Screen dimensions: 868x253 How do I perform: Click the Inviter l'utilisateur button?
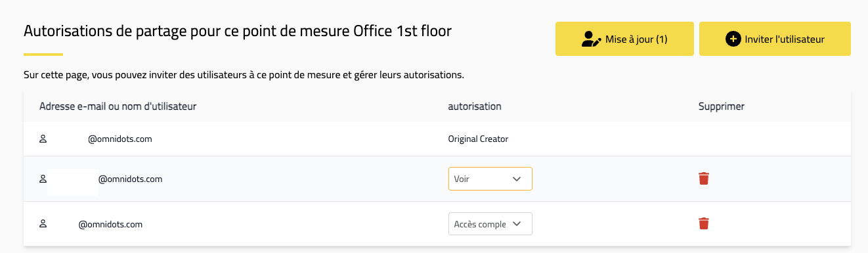(x=775, y=39)
